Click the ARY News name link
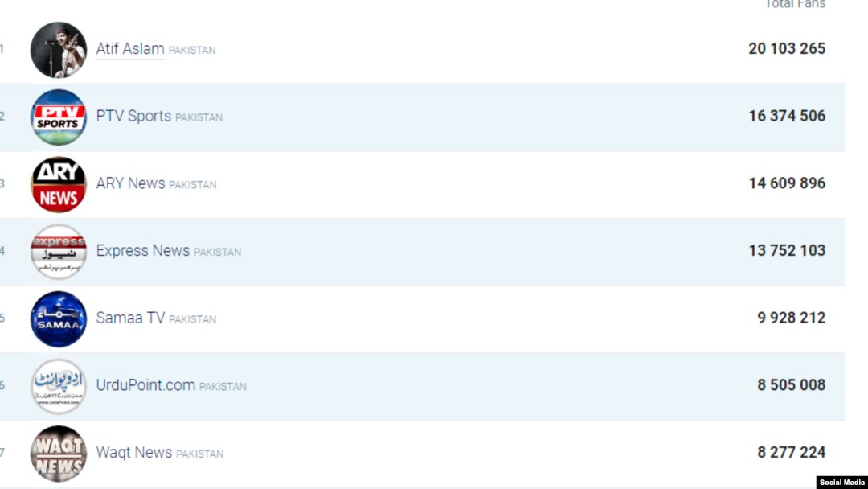 click(131, 183)
